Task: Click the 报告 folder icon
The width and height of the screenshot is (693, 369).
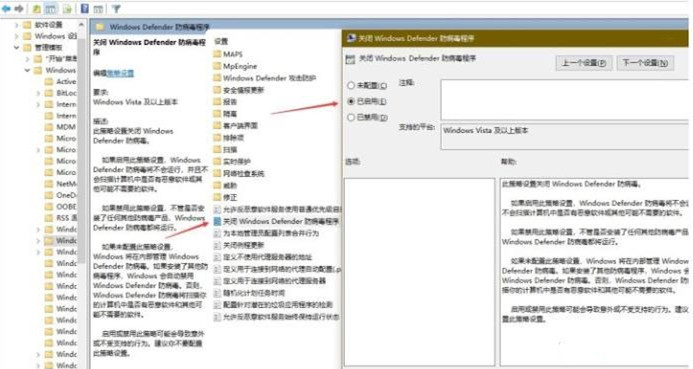Action: click(x=217, y=102)
